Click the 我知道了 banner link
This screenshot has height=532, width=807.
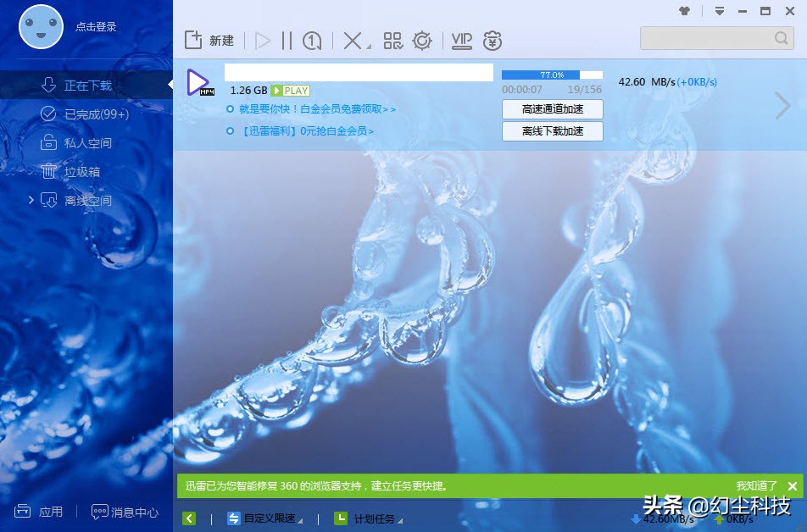(x=758, y=485)
